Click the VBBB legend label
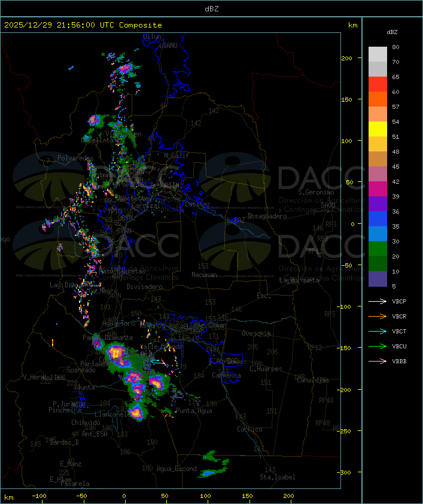The image size is (423, 504). coord(399,362)
